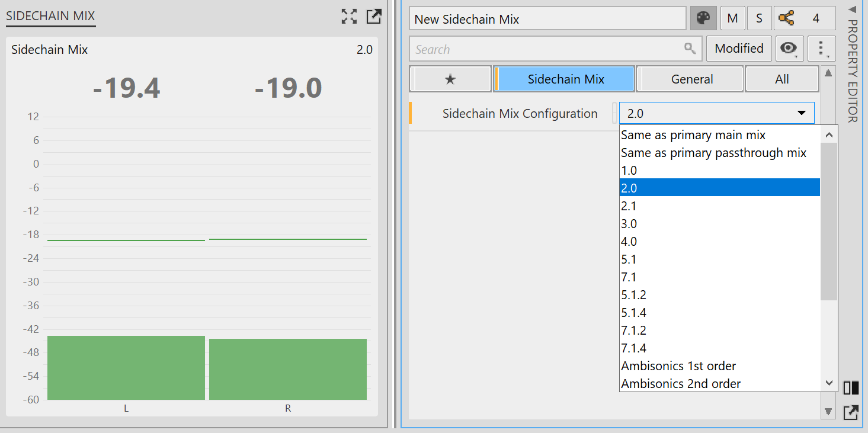Toggle Mute with the M button

[732, 18]
